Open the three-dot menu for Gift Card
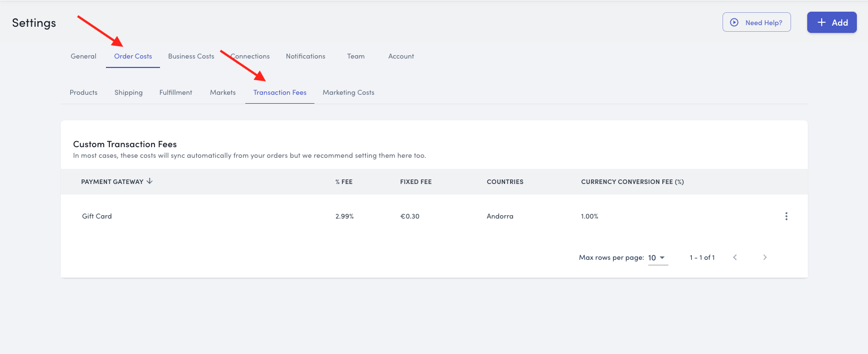The height and width of the screenshot is (354, 868). coord(786,216)
